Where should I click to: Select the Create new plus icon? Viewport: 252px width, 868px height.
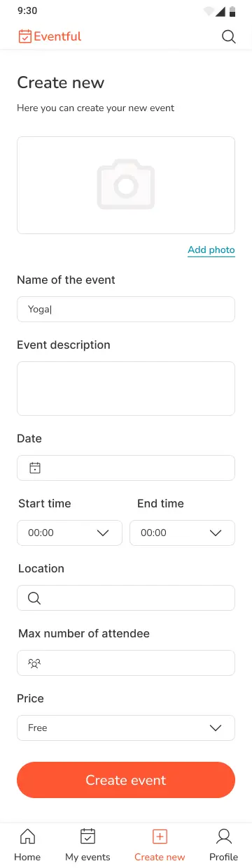[x=160, y=836]
